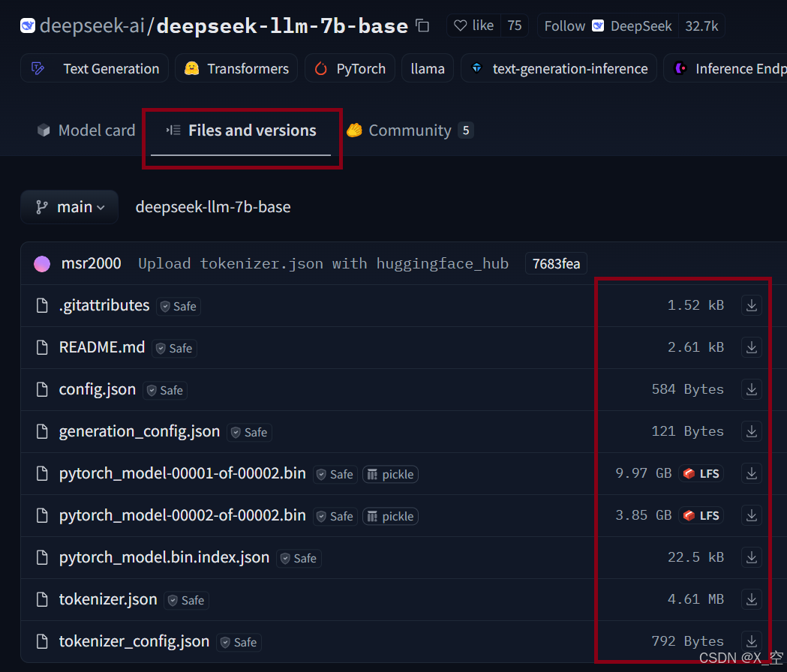Select the llama tag
Viewport: 787px width, 672px height.
click(428, 68)
